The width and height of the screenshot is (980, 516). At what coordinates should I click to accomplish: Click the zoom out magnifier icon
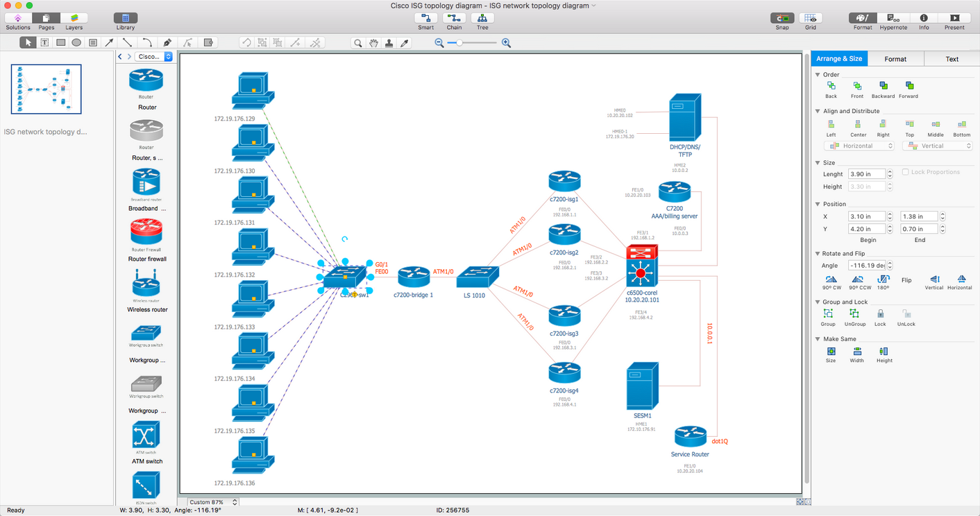pyautogui.click(x=439, y=43)
